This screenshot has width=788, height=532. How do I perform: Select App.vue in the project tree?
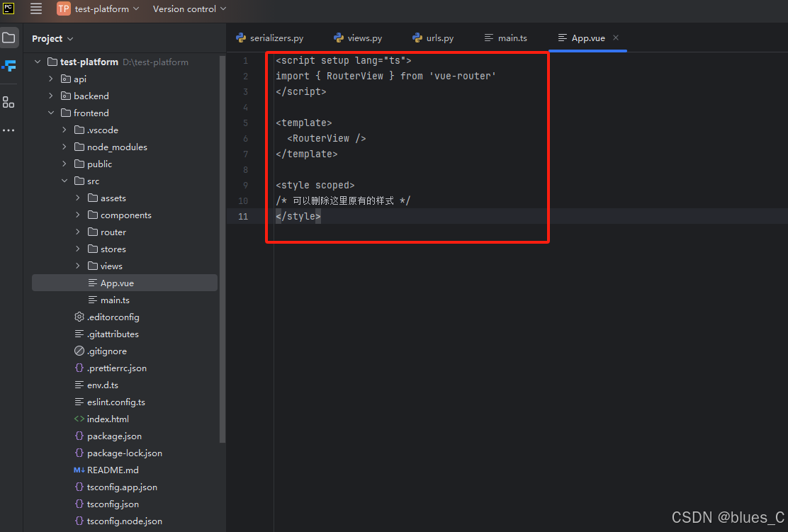(125, 283)
